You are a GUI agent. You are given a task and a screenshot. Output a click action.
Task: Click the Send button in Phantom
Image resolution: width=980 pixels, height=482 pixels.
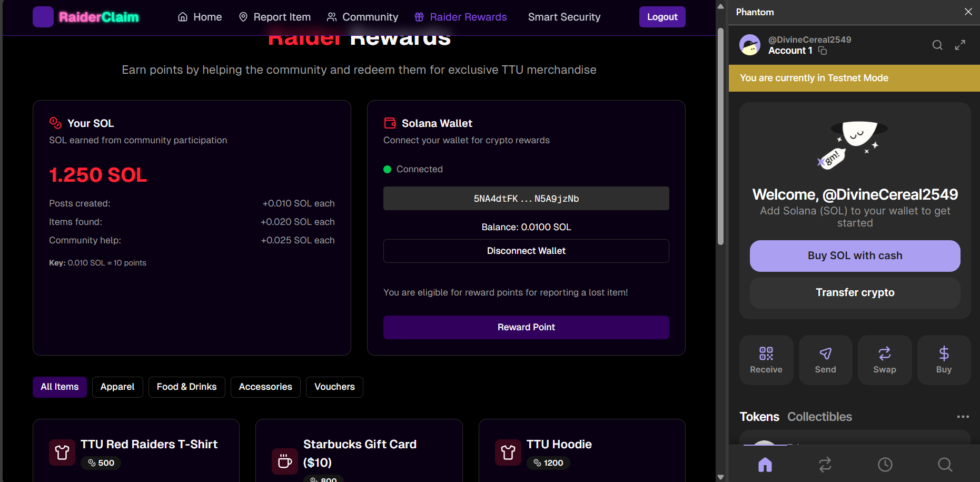(x=825, y=360)
